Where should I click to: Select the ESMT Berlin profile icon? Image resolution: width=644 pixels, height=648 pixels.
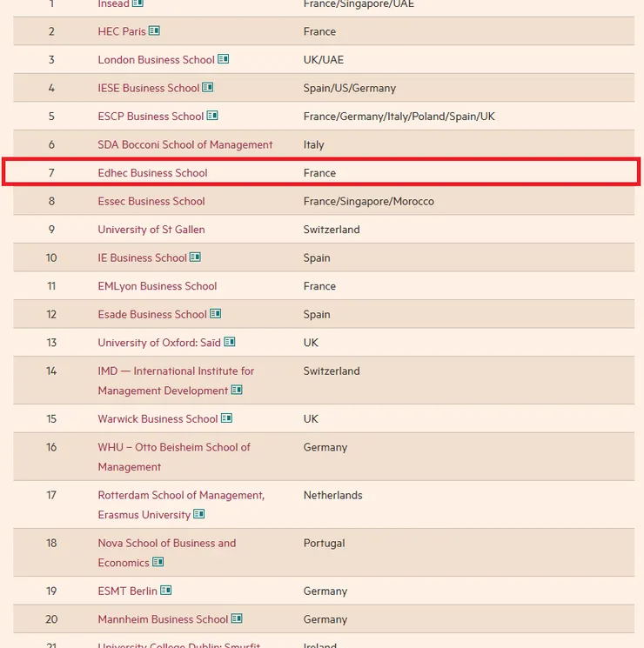pos(166,591)
